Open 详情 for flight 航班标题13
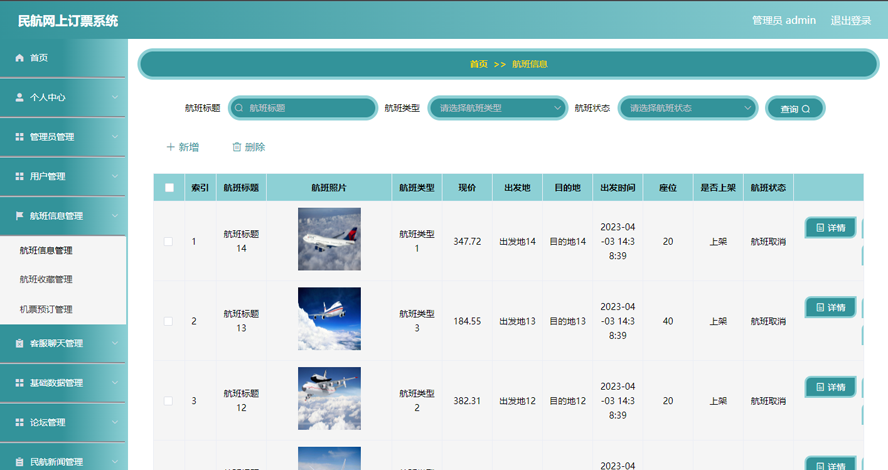 tap(831, 308)
